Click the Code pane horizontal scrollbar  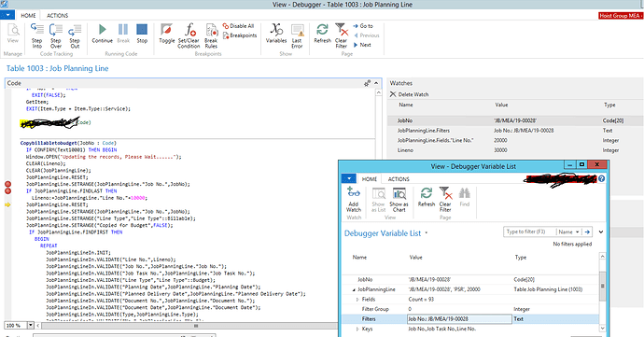click(196, 326)
